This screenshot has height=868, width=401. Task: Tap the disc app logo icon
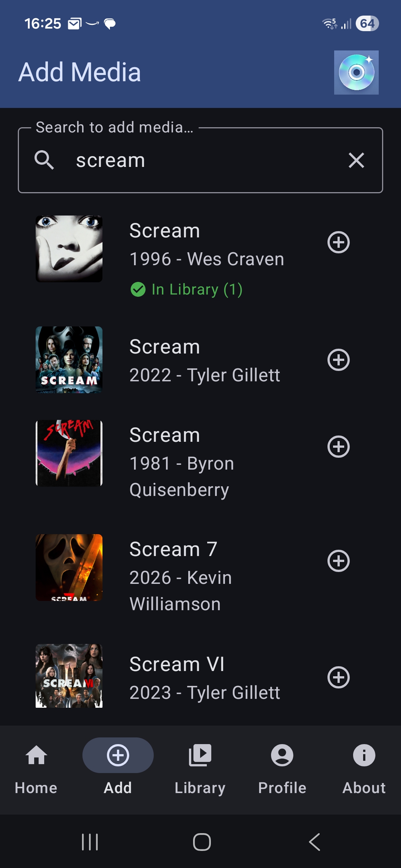356,72
